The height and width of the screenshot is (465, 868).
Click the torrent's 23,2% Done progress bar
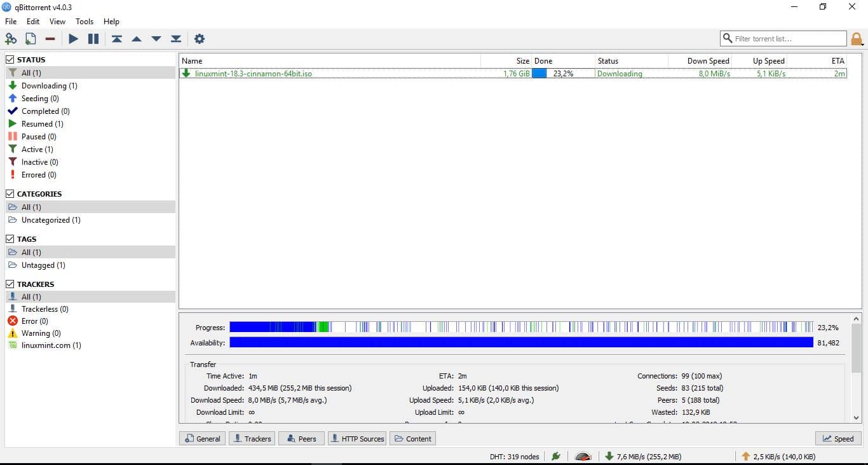tap(562, 73)
